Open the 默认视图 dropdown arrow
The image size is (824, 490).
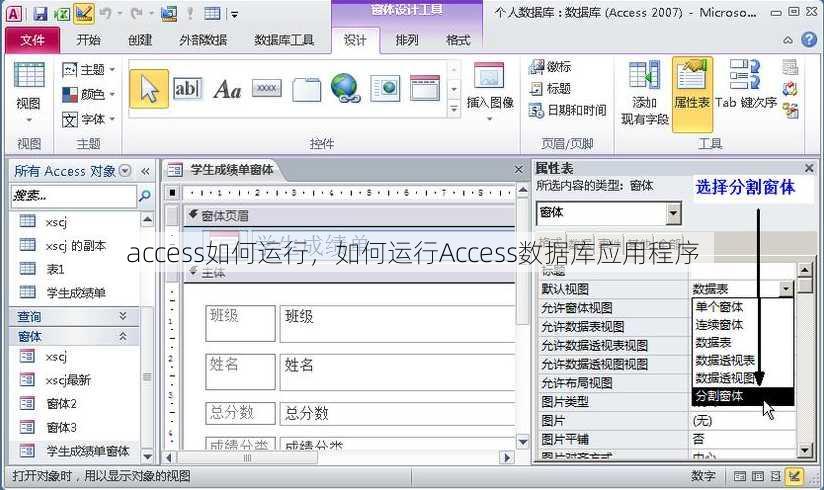coord(786,289)
